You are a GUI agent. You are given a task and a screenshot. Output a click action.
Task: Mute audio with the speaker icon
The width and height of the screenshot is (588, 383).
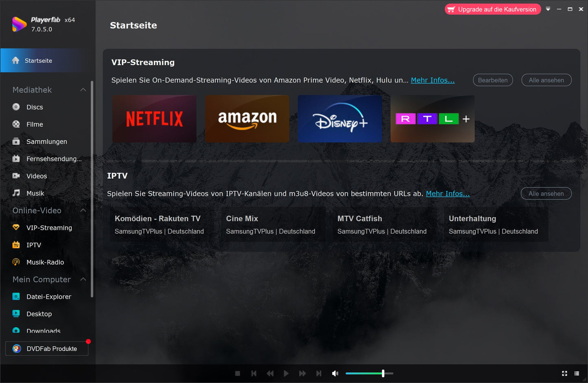click(x=335, y=373)
